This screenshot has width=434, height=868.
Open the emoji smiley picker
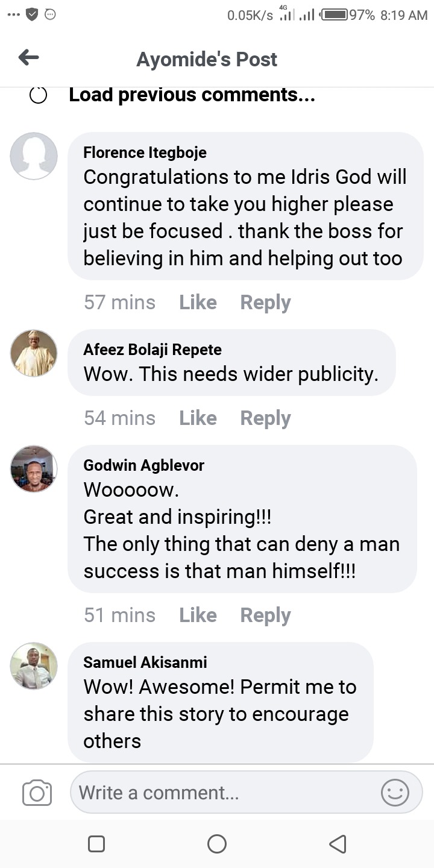(395, 793)
